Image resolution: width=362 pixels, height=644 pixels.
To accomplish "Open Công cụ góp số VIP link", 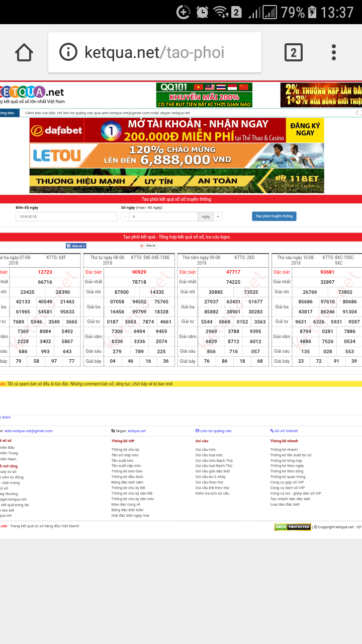I will coord(287,482).
